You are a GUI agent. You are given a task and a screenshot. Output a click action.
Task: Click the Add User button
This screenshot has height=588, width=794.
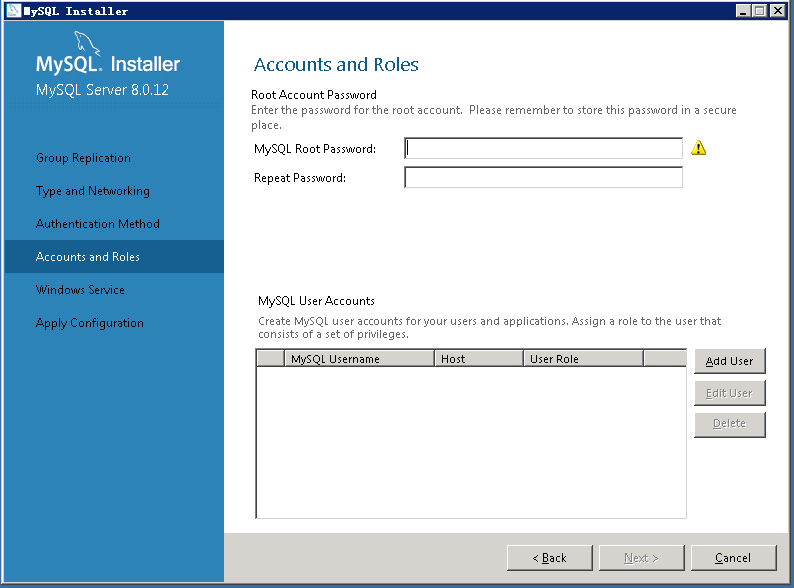point(730,361)
